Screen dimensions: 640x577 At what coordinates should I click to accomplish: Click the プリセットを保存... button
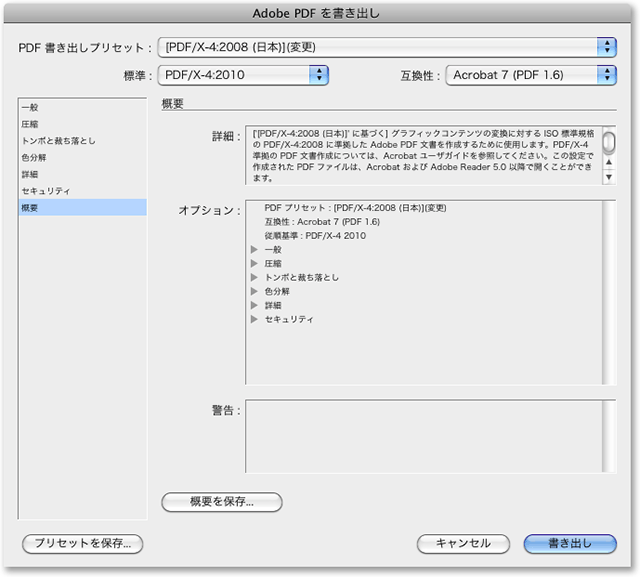(x=83, y=544)
